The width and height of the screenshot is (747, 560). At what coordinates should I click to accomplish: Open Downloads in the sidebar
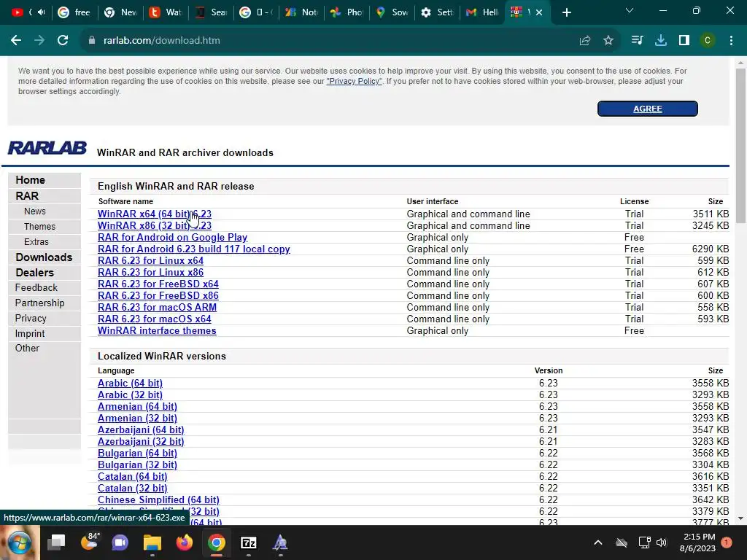44,257
